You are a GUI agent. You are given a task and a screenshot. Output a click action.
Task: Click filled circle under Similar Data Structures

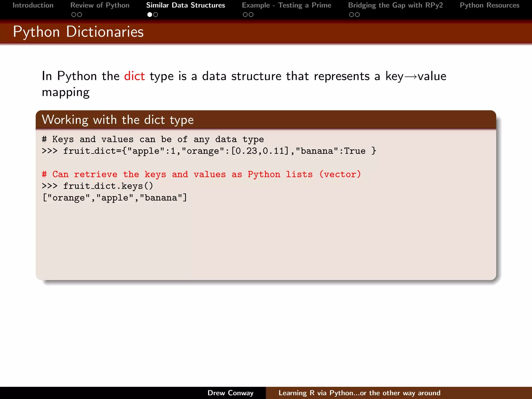(150, 15)
